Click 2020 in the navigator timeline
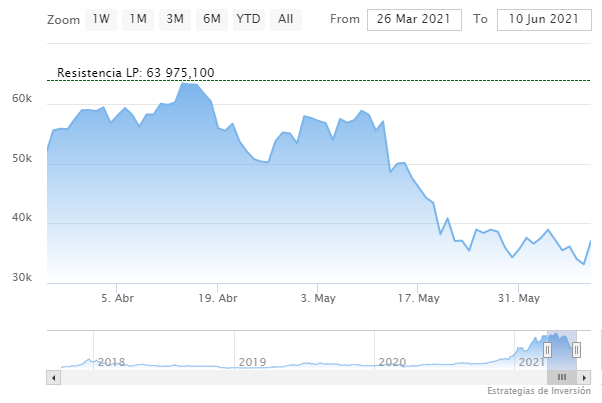Viewport: 602px width, 403px height. pyautogui.click(x=391, y=361)
